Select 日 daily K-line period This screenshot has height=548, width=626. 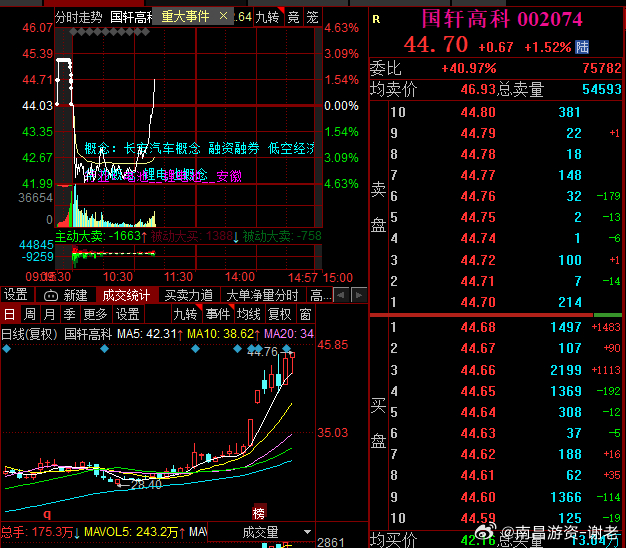[10, 315]
